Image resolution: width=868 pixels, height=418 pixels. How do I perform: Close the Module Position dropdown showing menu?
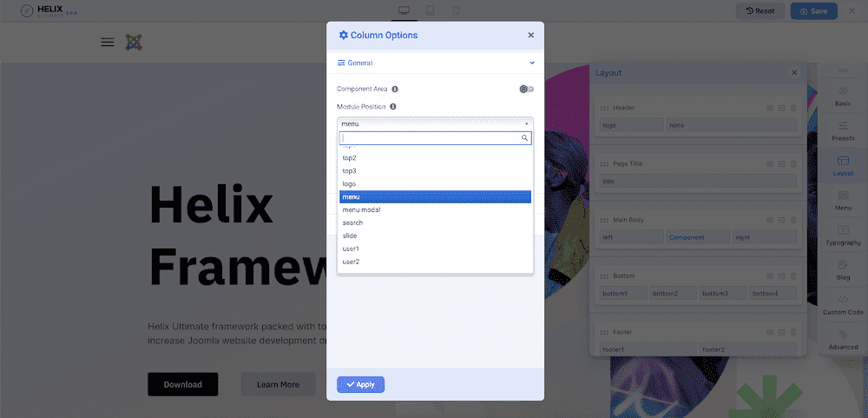point(435,123)
